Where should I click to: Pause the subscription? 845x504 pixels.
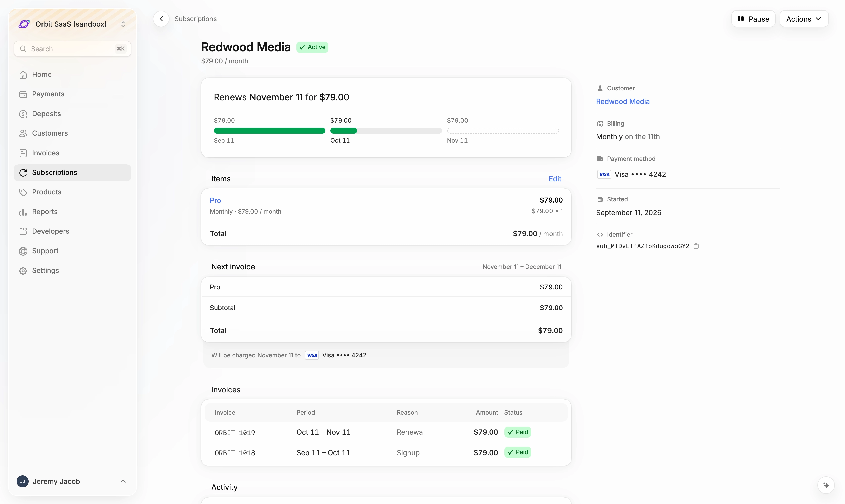(753, 19)
